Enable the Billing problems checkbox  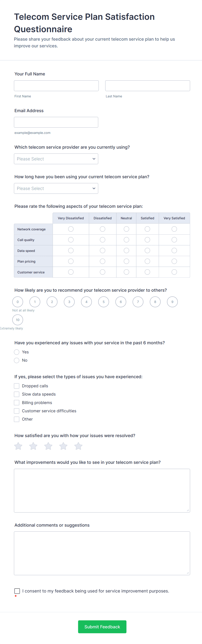(x=17, y=403)
